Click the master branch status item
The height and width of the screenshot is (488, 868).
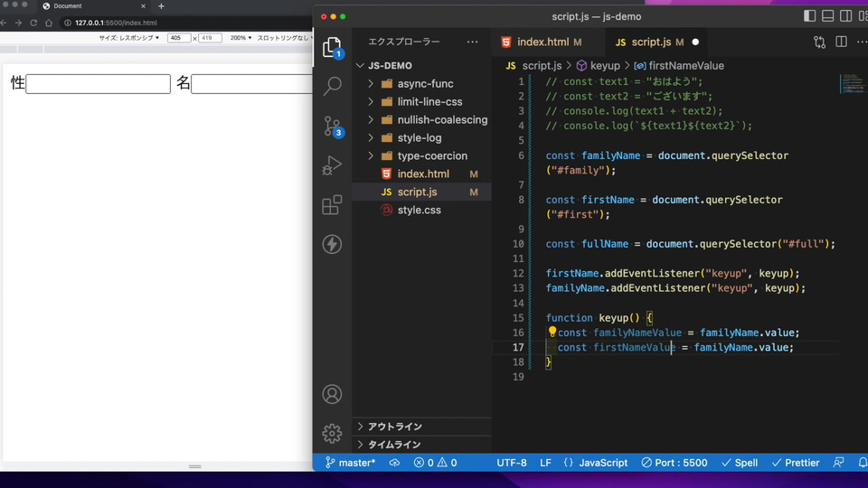click(x=350, y=463)
